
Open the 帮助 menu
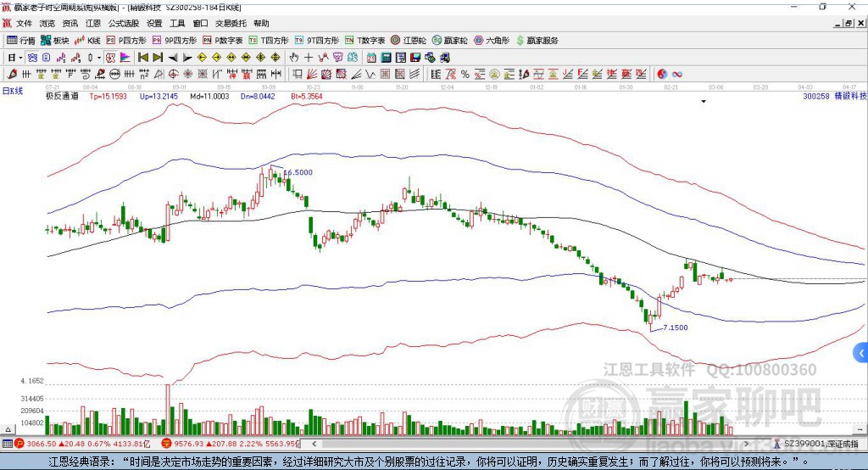(x=261, y=23)
